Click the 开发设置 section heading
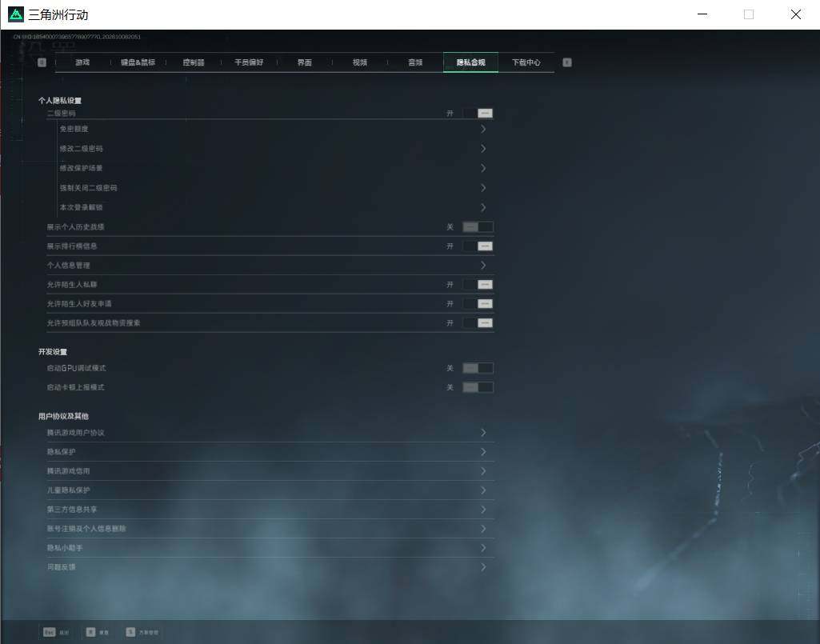 [53, 351]
